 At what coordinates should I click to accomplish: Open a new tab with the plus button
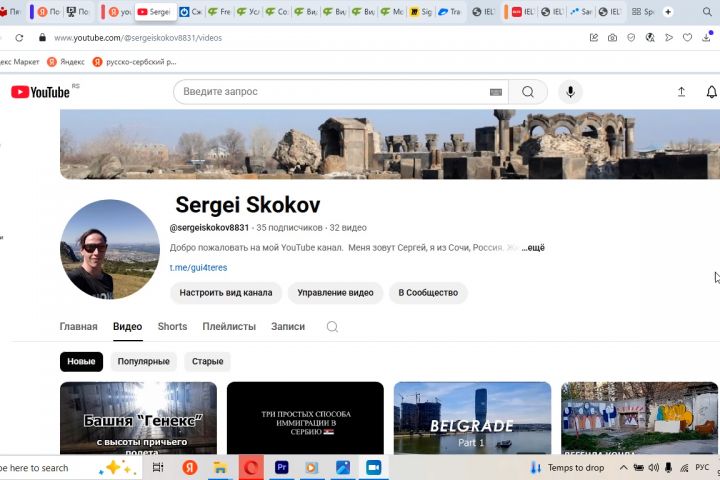pyautogui.click(x=668, y=12)
